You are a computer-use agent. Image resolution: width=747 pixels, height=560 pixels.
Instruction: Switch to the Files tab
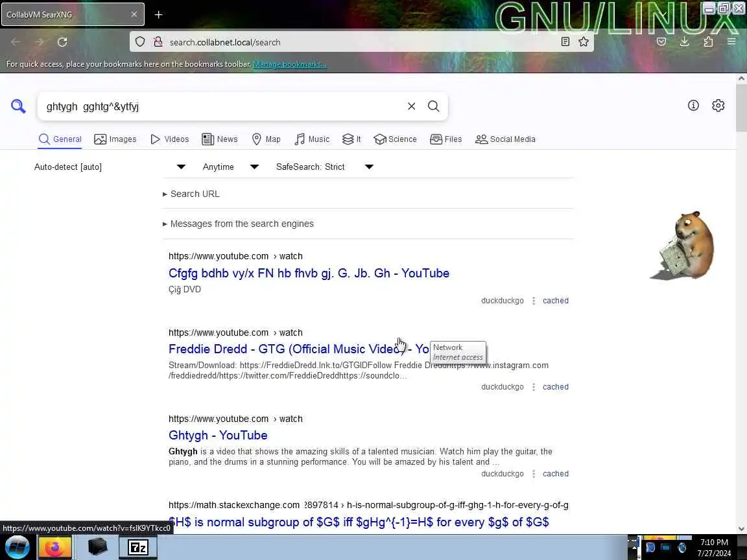pyautogui.click(x=446, y=139)
